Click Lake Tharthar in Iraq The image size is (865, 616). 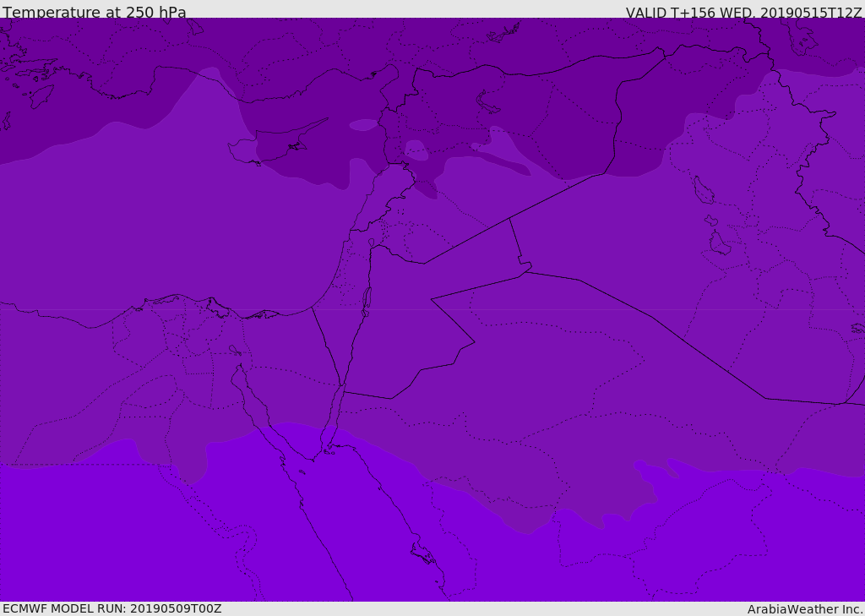click(x=703, y=191)
